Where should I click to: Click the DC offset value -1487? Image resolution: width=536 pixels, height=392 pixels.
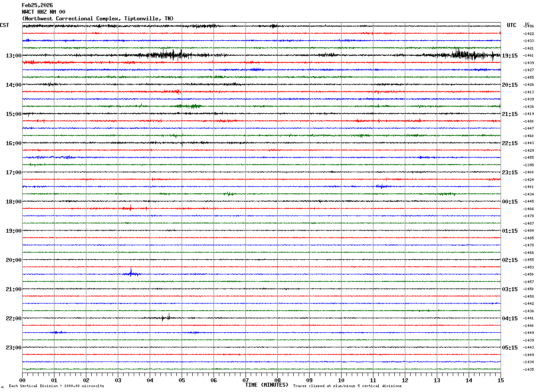528,223
